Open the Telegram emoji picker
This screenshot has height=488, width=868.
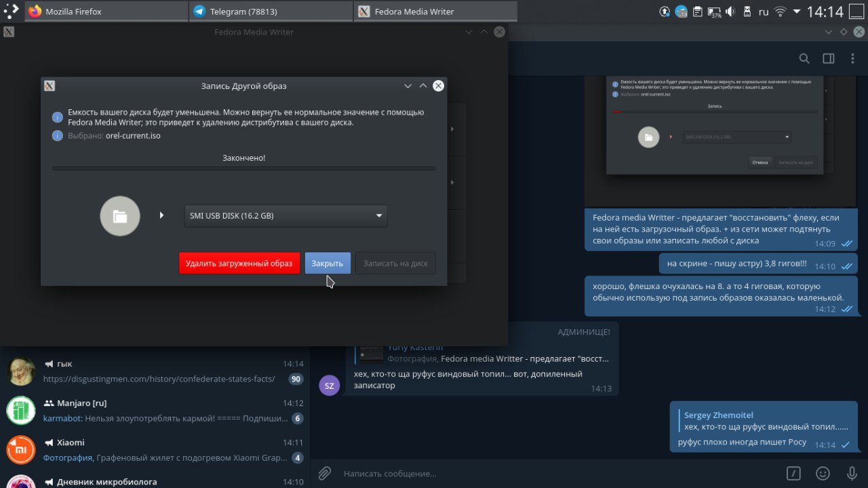pyautogui.click(x=823, y=473)
